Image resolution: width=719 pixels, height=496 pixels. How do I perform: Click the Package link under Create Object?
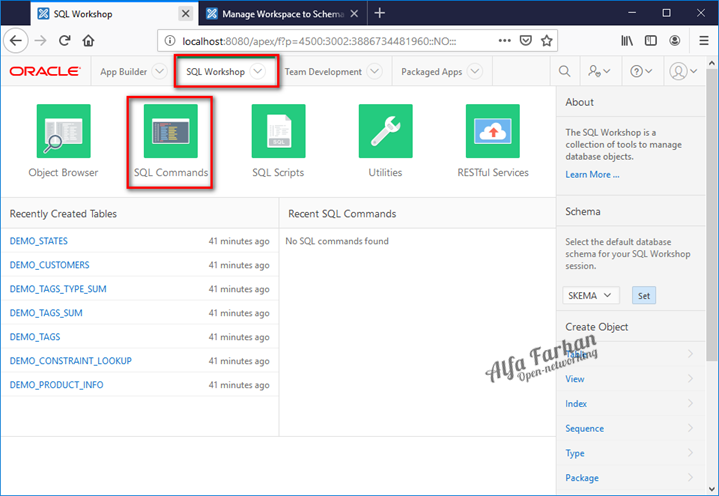(582, 478)
